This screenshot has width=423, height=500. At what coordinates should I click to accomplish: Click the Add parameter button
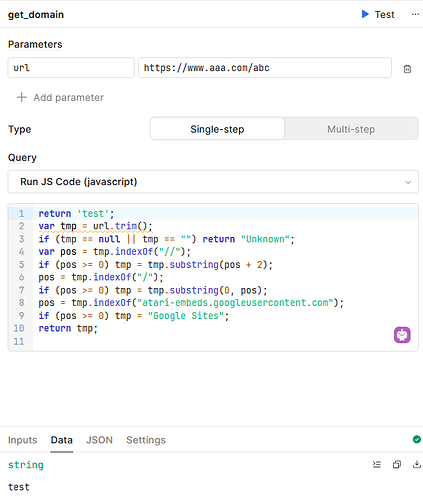pos(60,97)
